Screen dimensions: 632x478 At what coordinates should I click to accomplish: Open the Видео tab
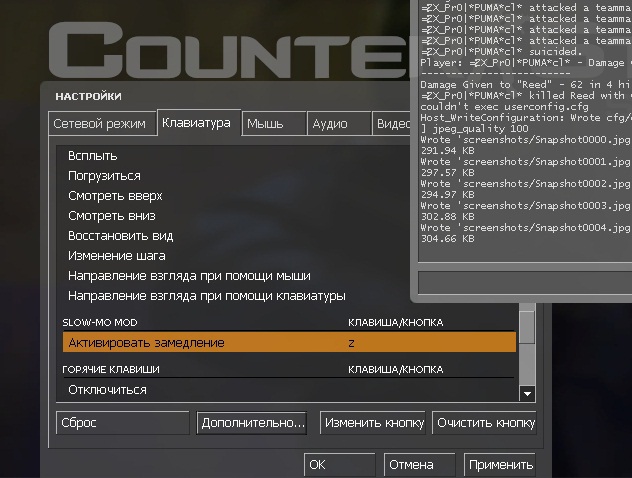(x=392, y=124)
